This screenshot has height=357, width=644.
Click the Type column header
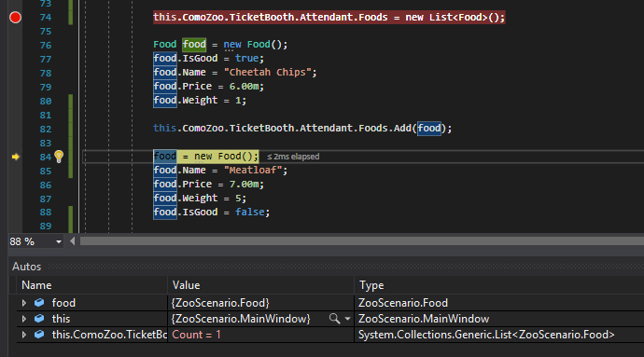pyautogui.click(x=371, y=285)
